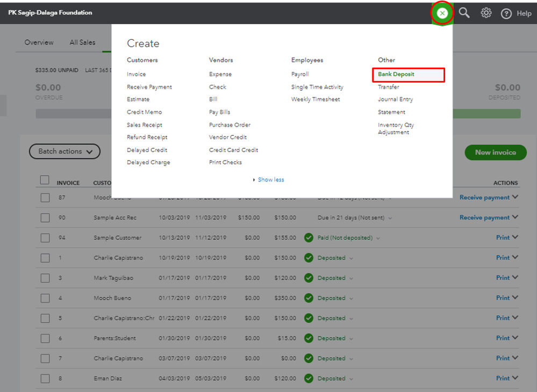Toggle the select-all invoices header checkbox
This screenshot has height=392, width=537.
click(x=45, y=180)
